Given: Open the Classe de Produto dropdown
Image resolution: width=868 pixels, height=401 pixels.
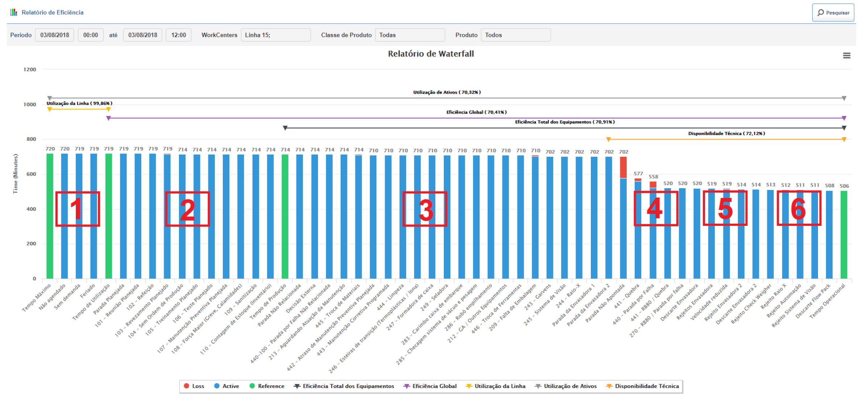Looking at the screenshot, I should pyautogui.click(x=410, y=35).
